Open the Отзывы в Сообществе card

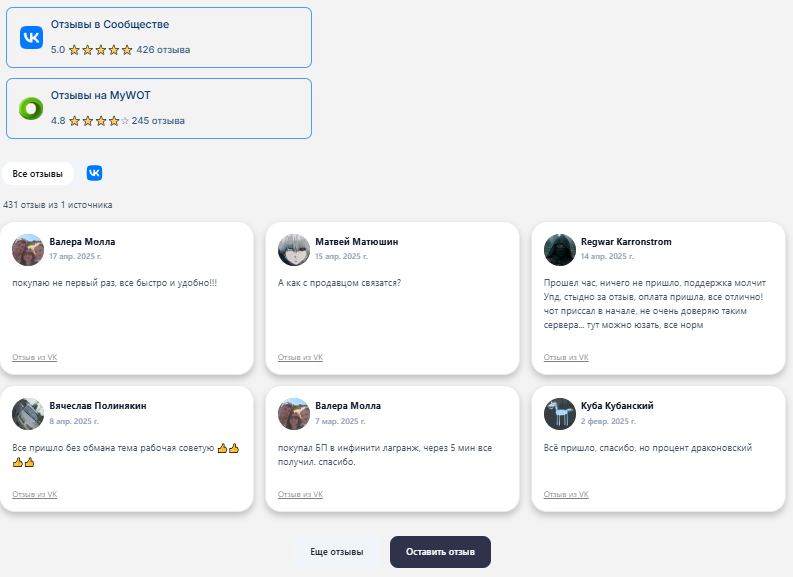(159, 37)
